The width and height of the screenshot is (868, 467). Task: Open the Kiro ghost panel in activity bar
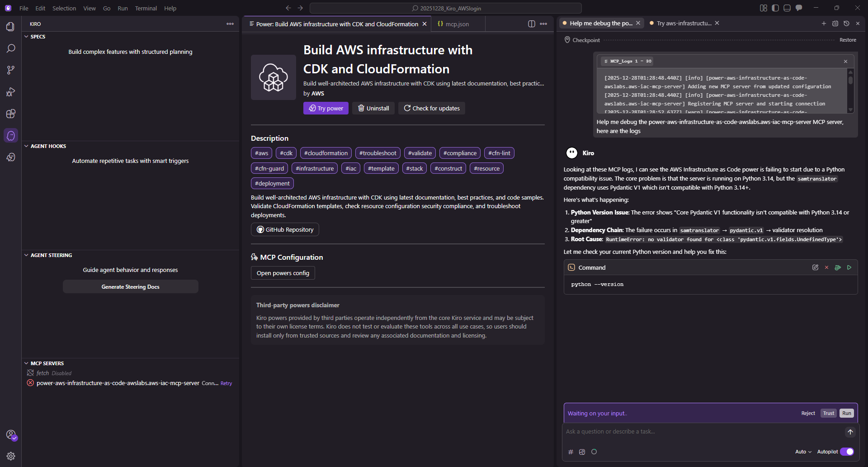pos(11,135)
